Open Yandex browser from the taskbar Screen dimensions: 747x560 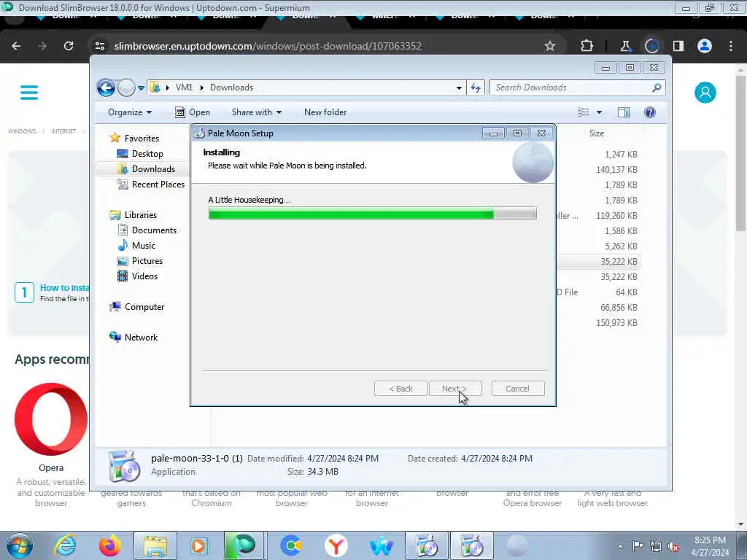coord(336,545)
